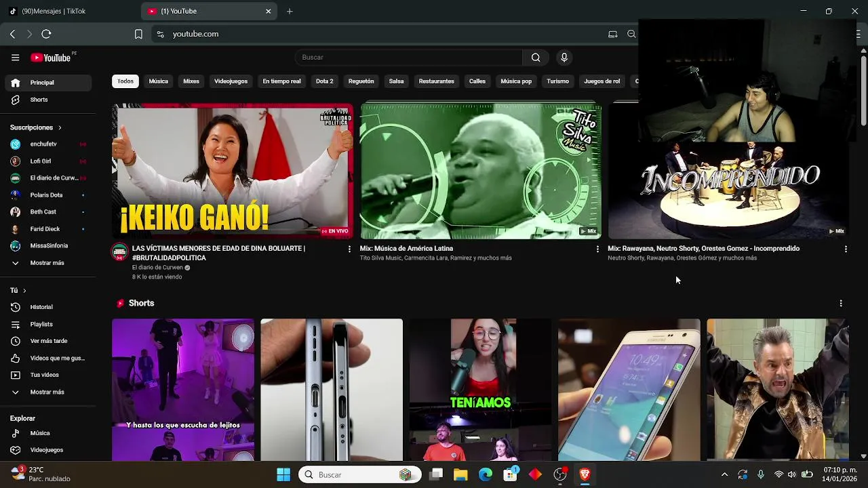
Task: Open the YouTube hamburger guide menu
Action: [15, 58]
